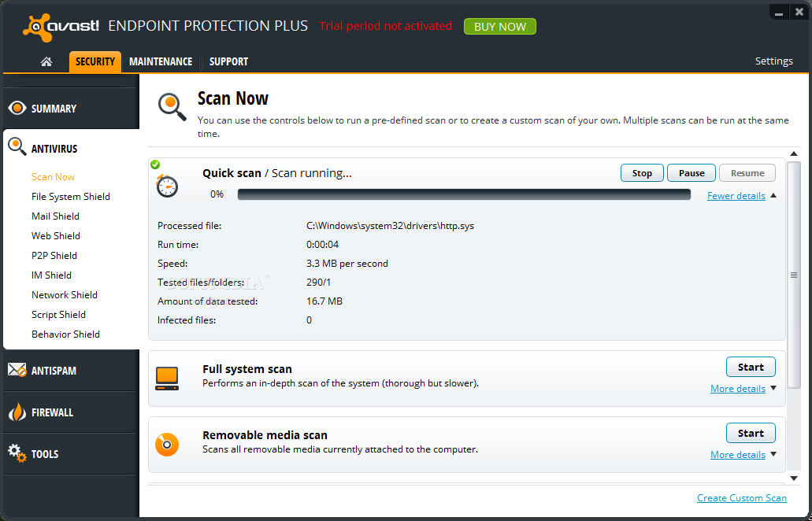Click the Scan Now magnifier header icon
Image resolution: width=812 pixels, height=521 pixels.
[x=172, y=107]
